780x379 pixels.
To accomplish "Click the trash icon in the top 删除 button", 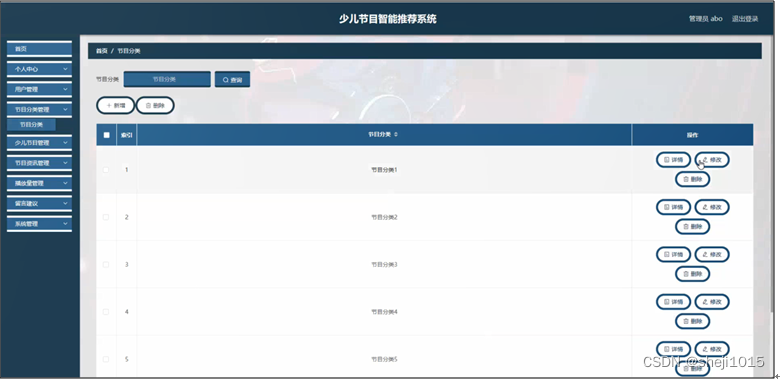I will click(148, 105).
